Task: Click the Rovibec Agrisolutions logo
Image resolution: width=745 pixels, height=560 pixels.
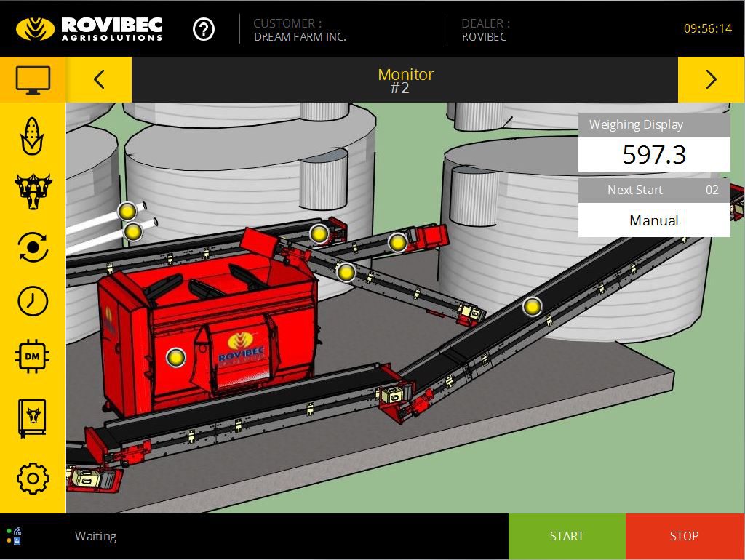Action: (x=89, y=29)
